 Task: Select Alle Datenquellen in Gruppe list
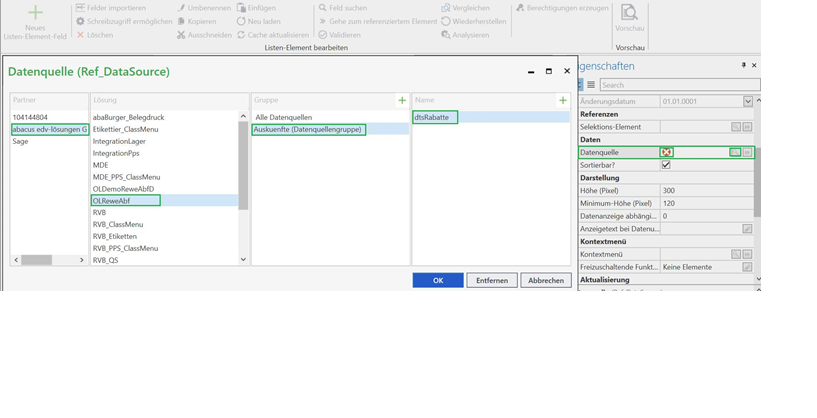[x=284, y=117]
